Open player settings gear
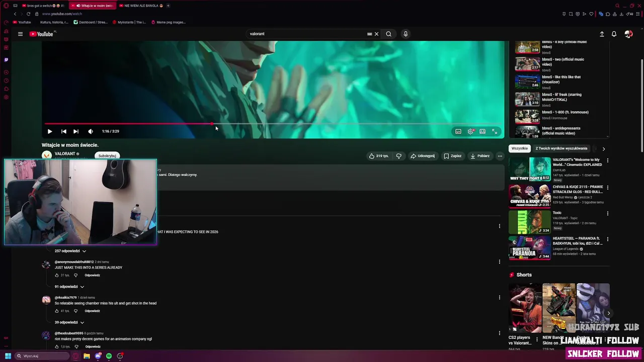This screenshot has width=644, height=362. tap(471, 131)
